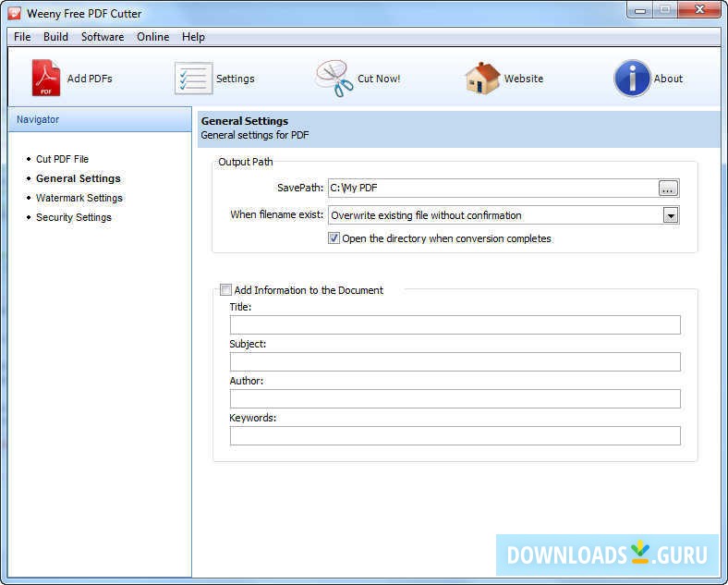Click the Author input field
The image size is (728, 585).
[x=455, y=399]
